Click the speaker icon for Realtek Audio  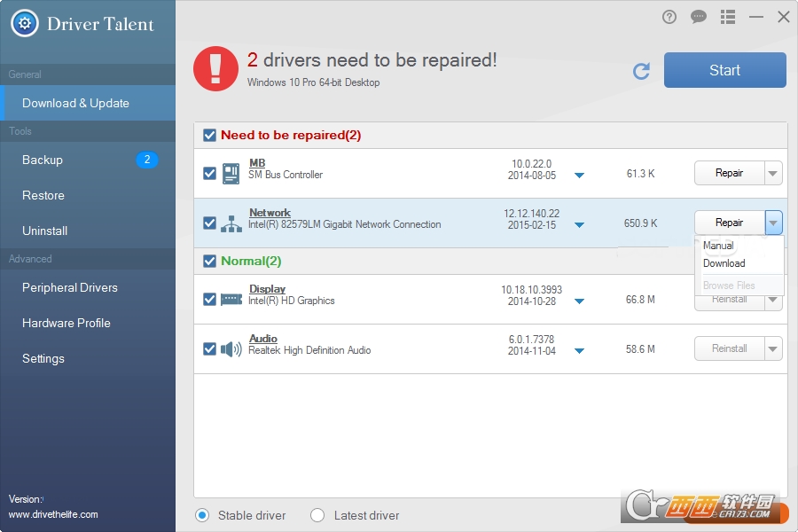tap(231, 349)
